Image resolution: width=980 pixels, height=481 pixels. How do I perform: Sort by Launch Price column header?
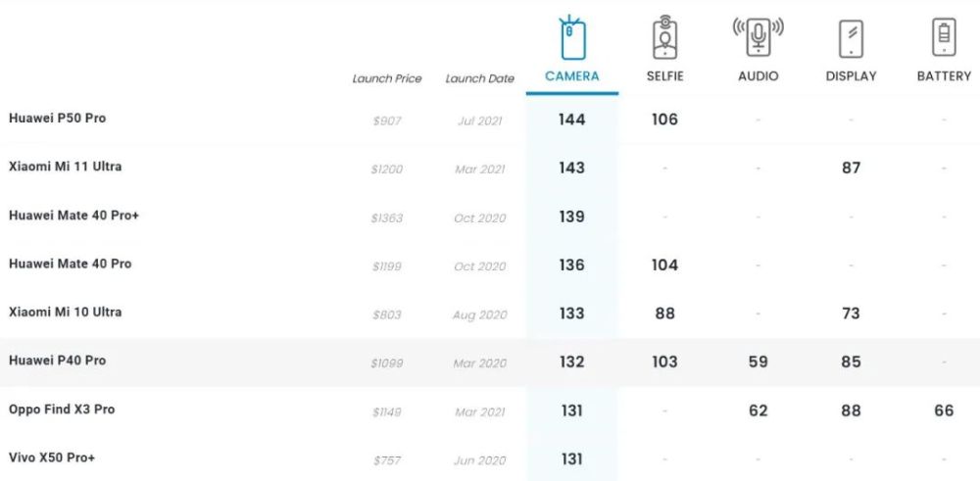(387, 78)
